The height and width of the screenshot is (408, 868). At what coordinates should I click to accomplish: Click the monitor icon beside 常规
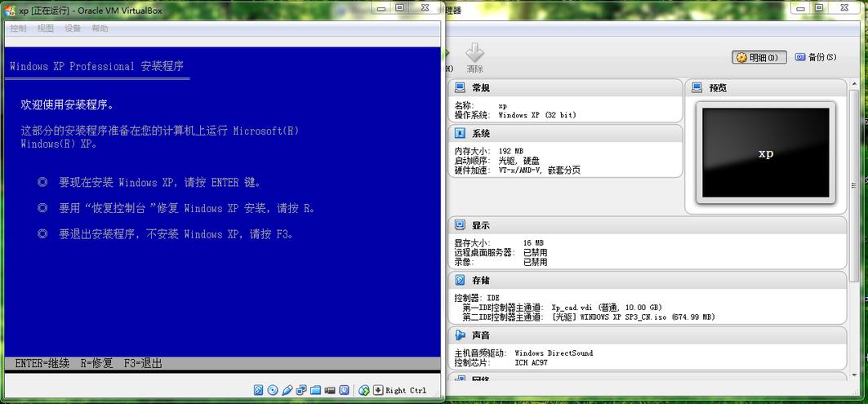pos(460,88)
